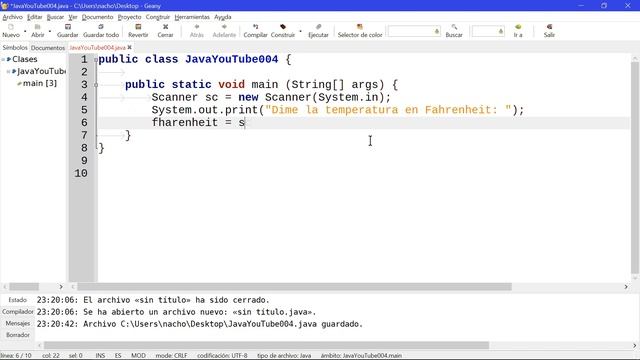Open the Estado message tab
640x360 pixels.
pyautogui.click(x=18, y=300)
